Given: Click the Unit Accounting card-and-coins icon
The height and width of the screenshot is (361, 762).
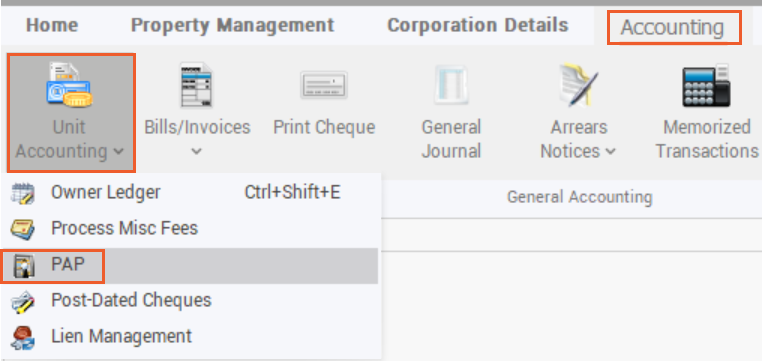Looking at the screenshot, I should tap(70, 85).
